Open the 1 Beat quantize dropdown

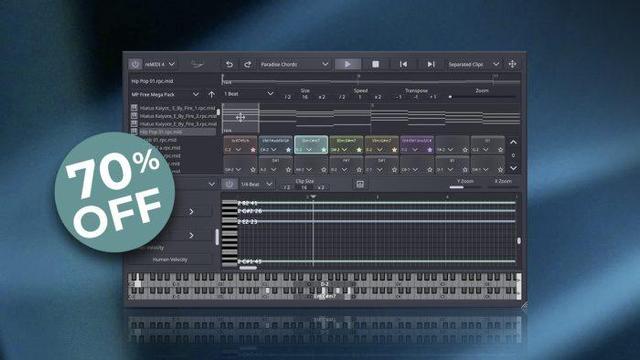click(x=249, y=94)
